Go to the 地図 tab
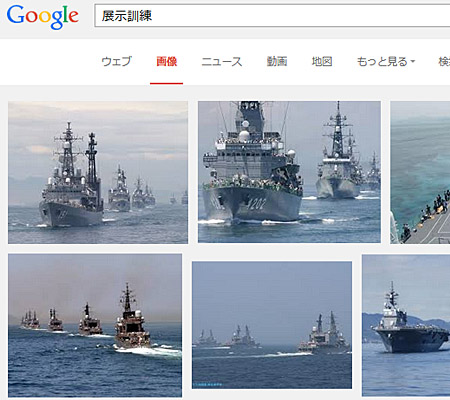Viewport: 450px width, 400px height. [x=322, y=61]
